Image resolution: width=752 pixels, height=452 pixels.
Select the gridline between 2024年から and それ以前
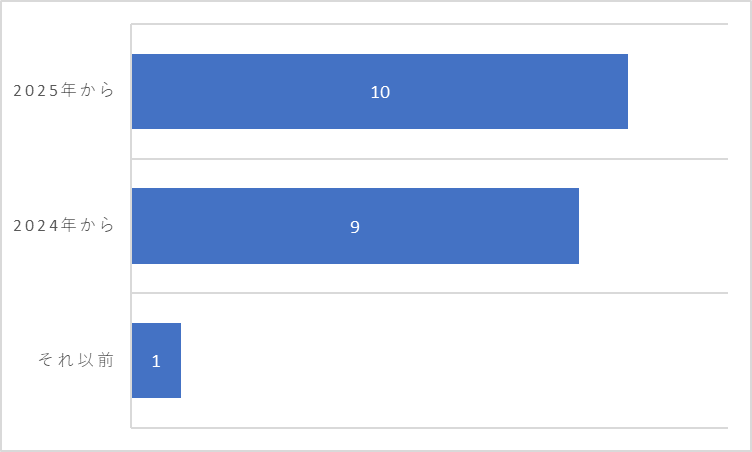(430, 293)
